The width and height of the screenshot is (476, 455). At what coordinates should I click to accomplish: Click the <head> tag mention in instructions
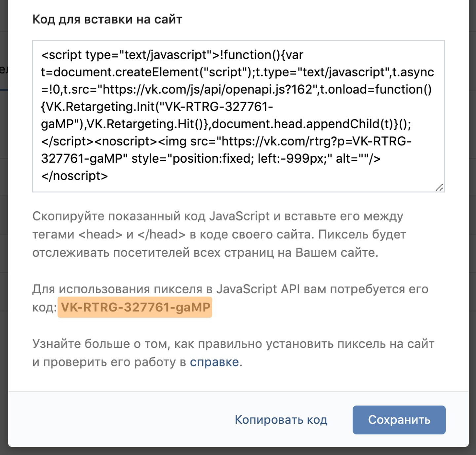point(100,234)
